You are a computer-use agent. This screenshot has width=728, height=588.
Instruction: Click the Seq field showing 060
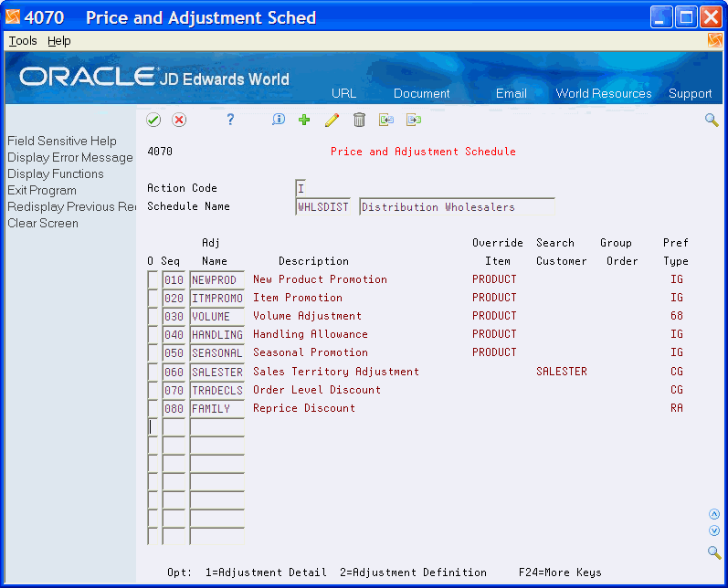(174, 373)
